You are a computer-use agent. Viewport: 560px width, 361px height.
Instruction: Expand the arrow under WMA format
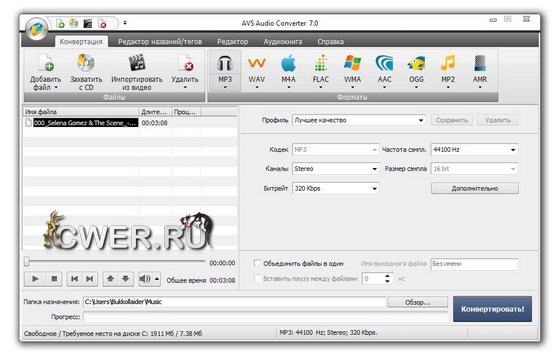coord(352,87)
